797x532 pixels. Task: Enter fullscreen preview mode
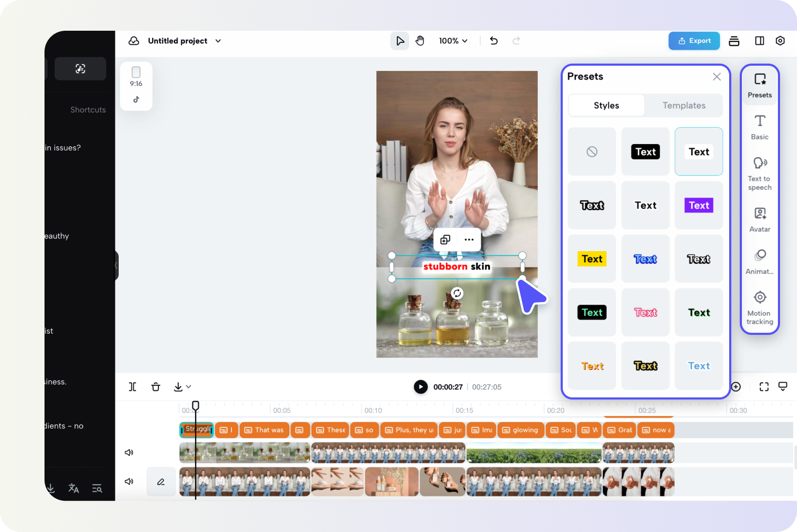(x=764, y=387)
